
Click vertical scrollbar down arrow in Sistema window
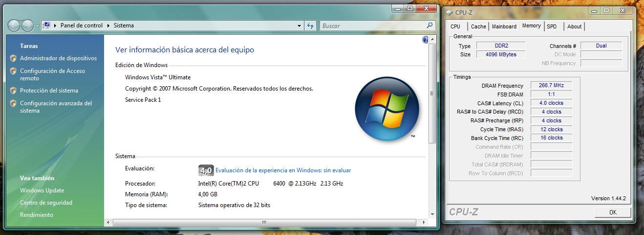tap(431, 214)
